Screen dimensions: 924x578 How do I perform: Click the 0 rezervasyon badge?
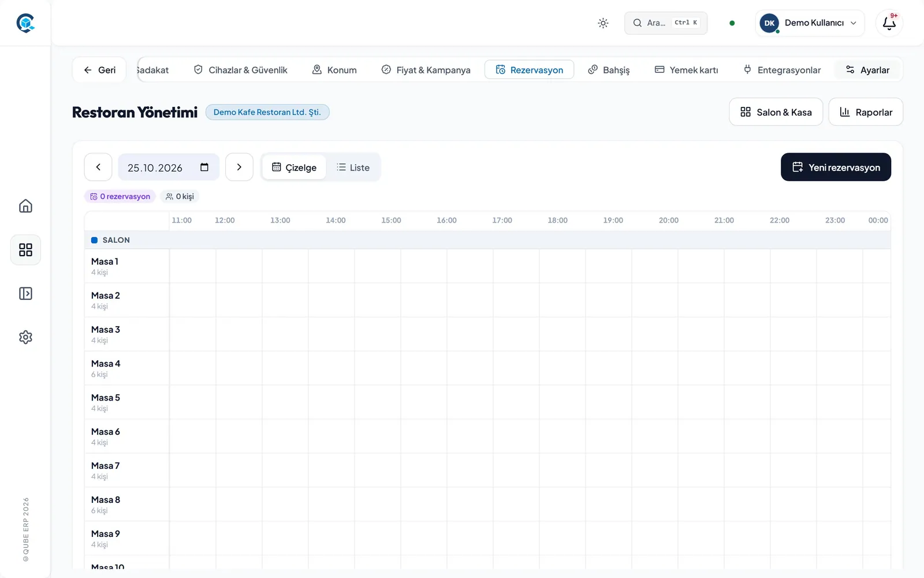[x=120, y=197]
